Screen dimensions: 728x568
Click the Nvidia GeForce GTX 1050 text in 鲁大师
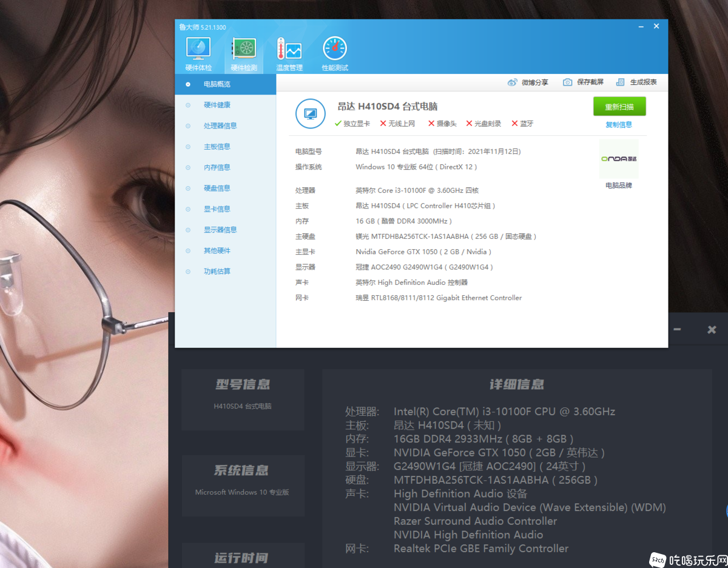point(423,252)
